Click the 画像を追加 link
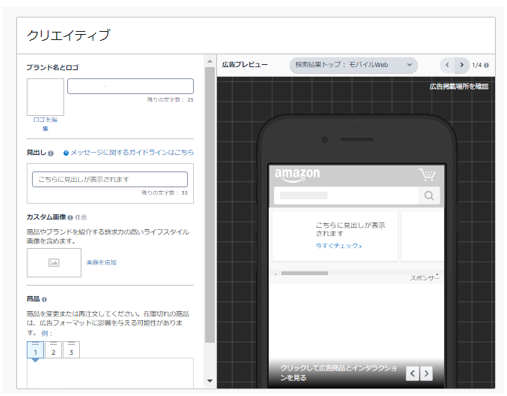 click(x=102, y=263)
